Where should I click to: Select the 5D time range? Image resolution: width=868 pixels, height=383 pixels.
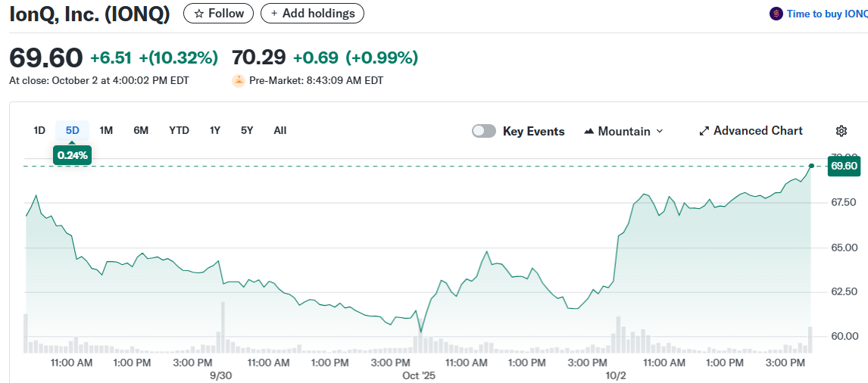point(73,130)
